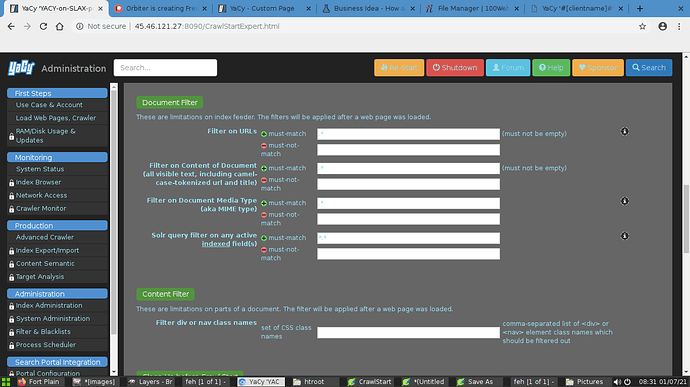Click the Sponsor button
690x387 pixels.
click(x=598, y=68)
